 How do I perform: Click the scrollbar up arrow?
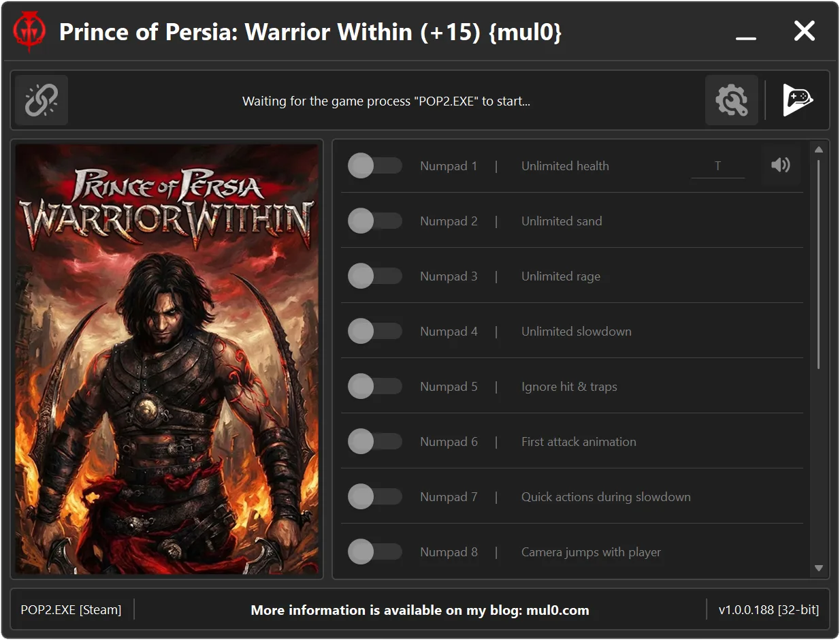pyautogui.click(x=819, y=150)
